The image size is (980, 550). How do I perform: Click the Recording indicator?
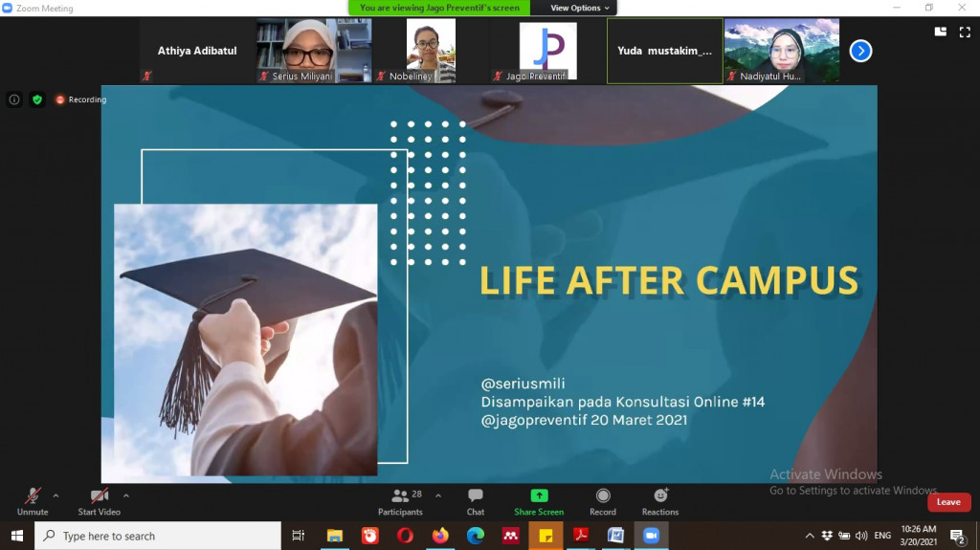pos(80,99)
